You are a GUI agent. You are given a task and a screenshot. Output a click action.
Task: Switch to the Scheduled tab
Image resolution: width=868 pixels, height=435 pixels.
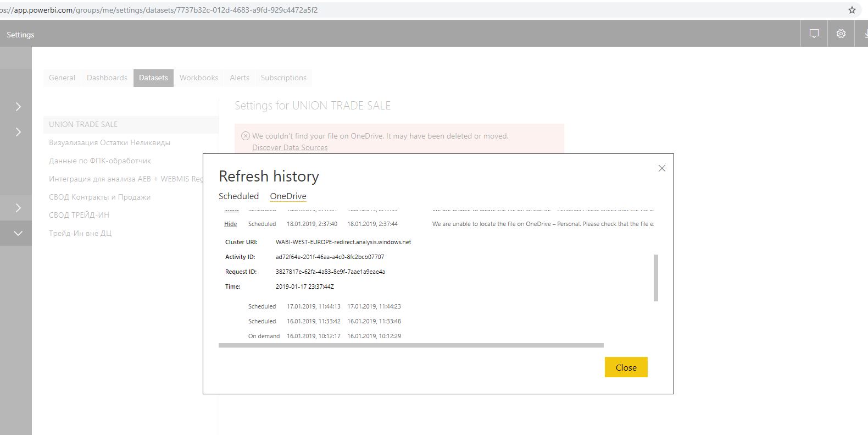coord(238,196)
